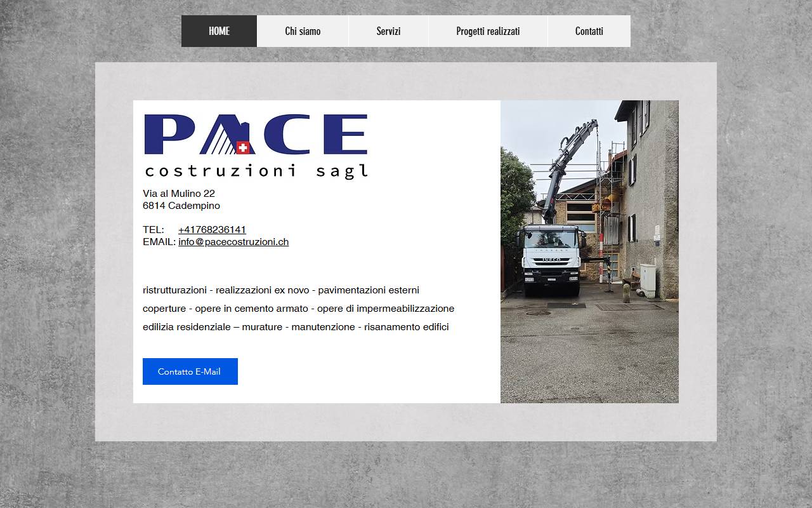Screen dimensions: 812x508
Task: Navigate to the Contatti page
Action: click(589, 31)
